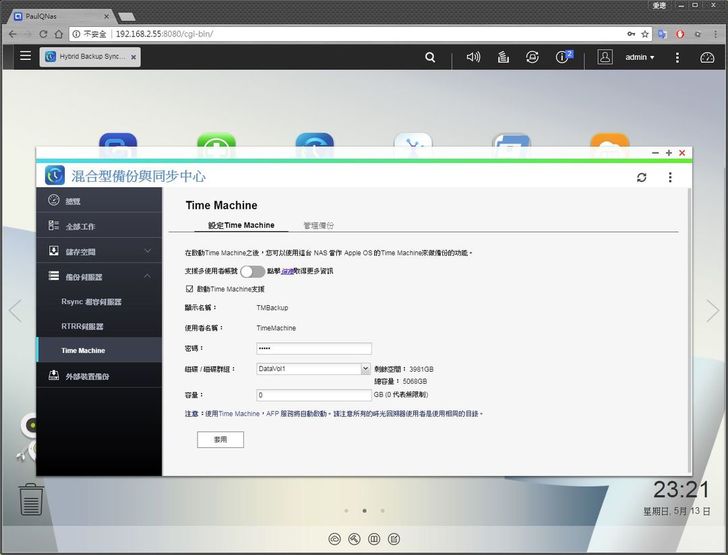The image size is (728, 555).
Task: Open the dashboard gauge icon
Action: click(708, 58)
